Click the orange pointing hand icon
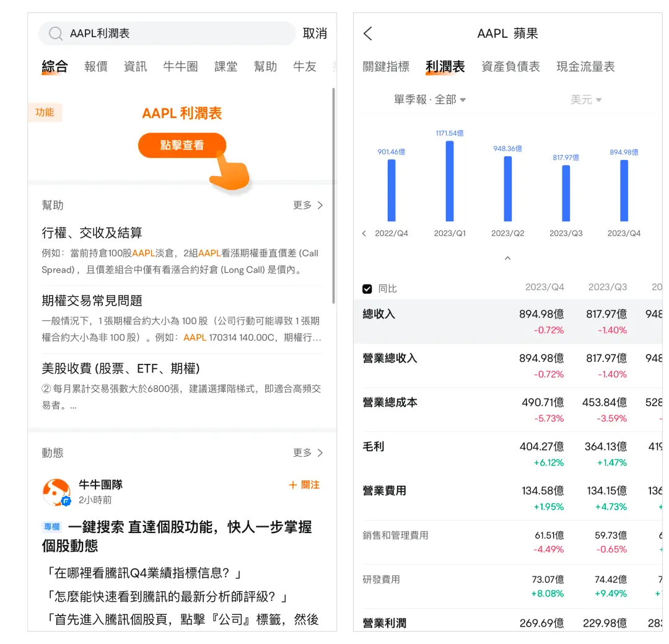The width and height of the screenshot is (669, 644). [230, 171]
